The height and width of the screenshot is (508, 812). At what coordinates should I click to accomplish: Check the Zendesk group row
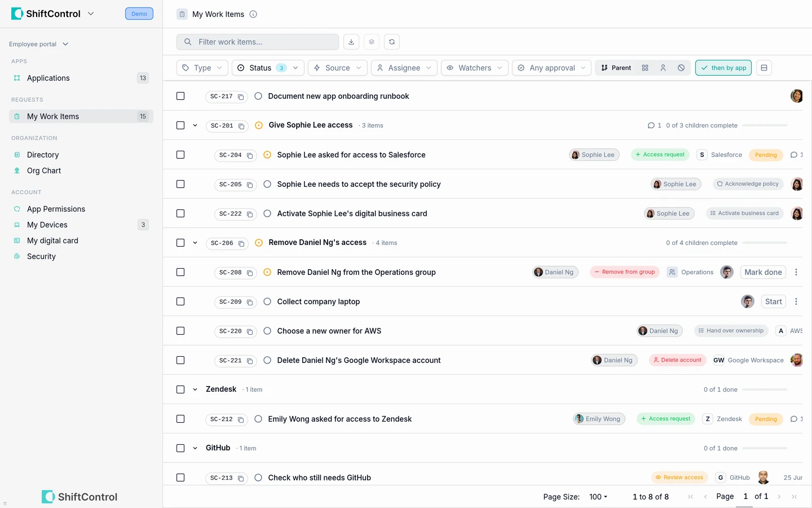pos(180,389)
